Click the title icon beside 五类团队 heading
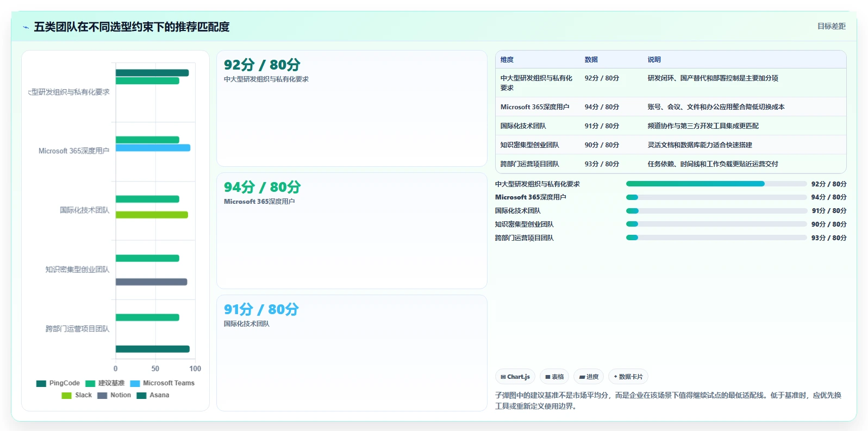The image size is (868, 431). coord(26,27)
